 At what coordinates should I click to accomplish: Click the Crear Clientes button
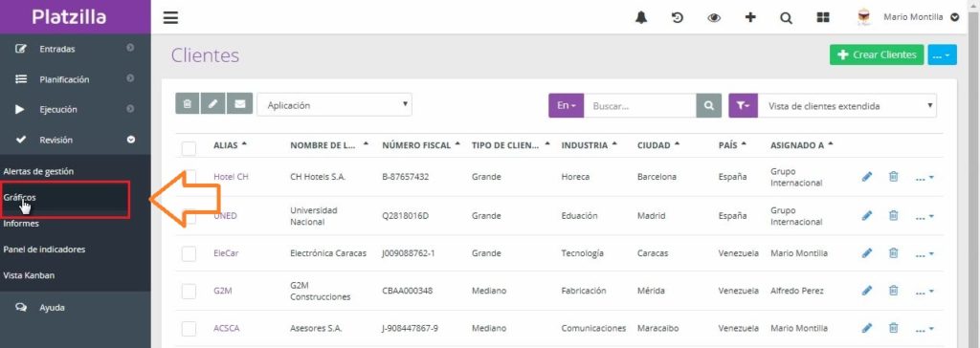tap(877, 55)
